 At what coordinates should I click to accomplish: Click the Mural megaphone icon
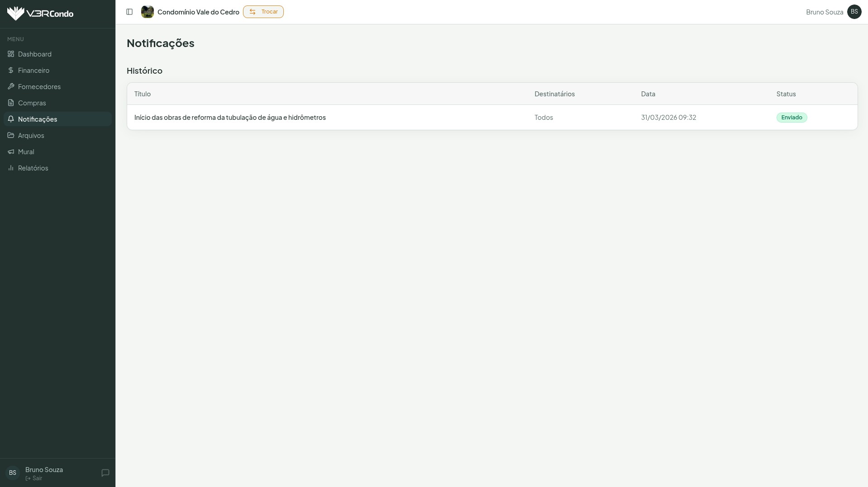coord(11,151)
